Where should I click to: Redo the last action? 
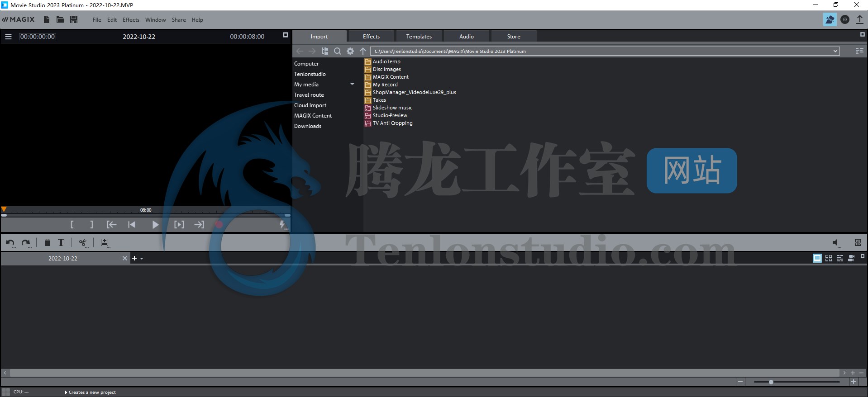tap(26, 243)
